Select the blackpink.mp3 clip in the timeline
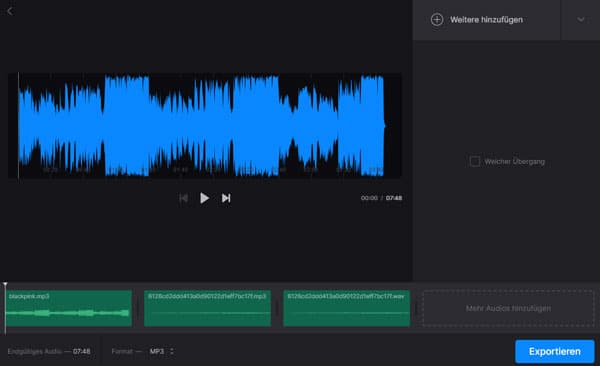 coord(68,308)
